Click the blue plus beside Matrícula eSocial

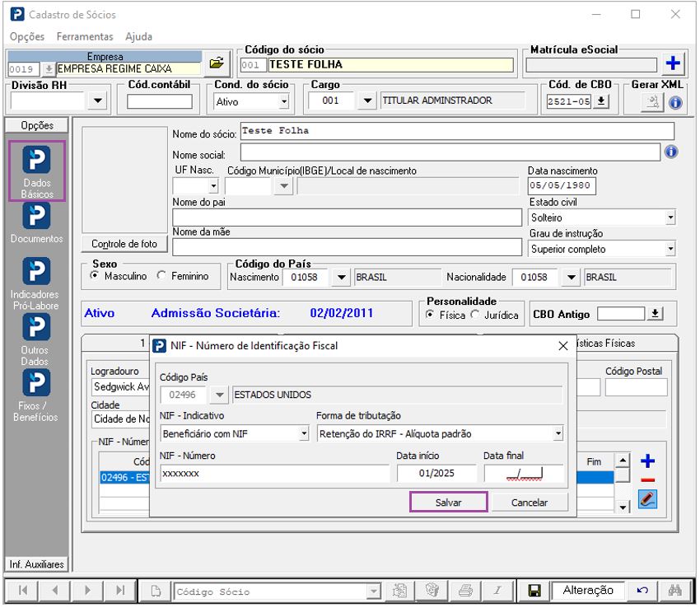coord(673,63)
